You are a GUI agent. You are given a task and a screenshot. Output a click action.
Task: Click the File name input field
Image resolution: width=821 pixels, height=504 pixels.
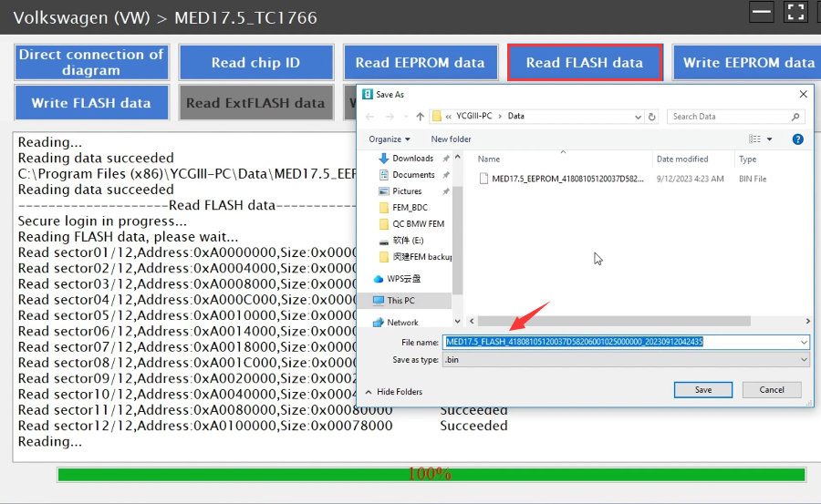[620, 342]
